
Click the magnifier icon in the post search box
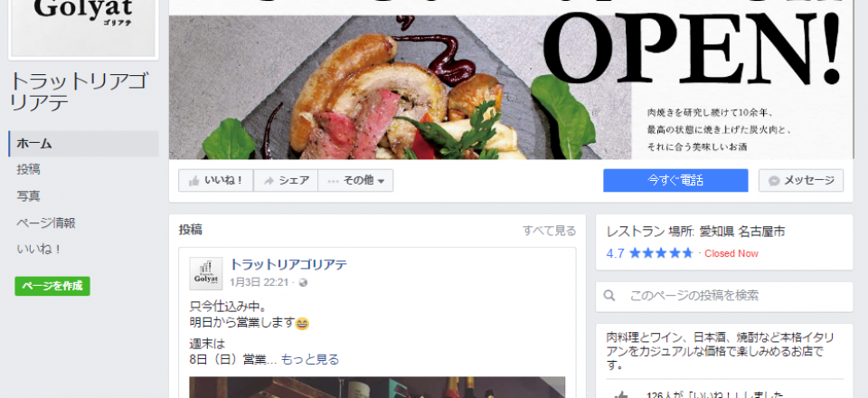tap(609, 296)
